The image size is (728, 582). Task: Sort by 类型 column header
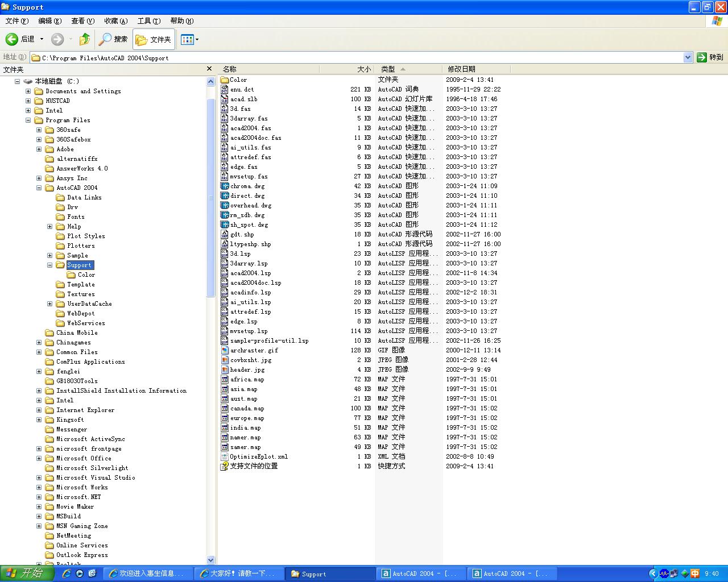pyautogui.click(x=408, y=69)
